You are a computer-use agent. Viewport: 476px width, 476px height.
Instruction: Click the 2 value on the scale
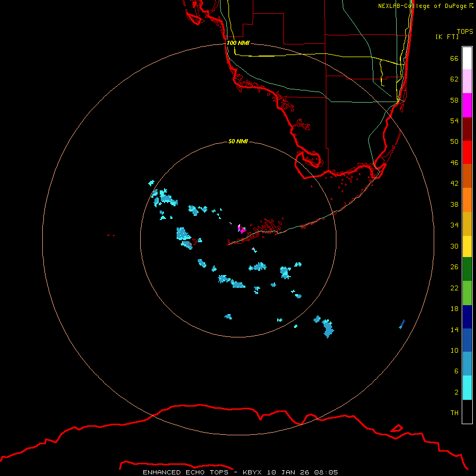(x=456, y=392)
